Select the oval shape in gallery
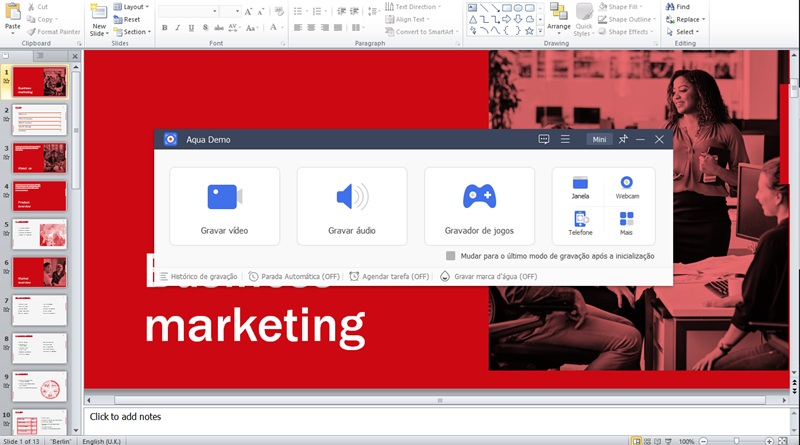 pyautogui.click(x=518, y=8)
